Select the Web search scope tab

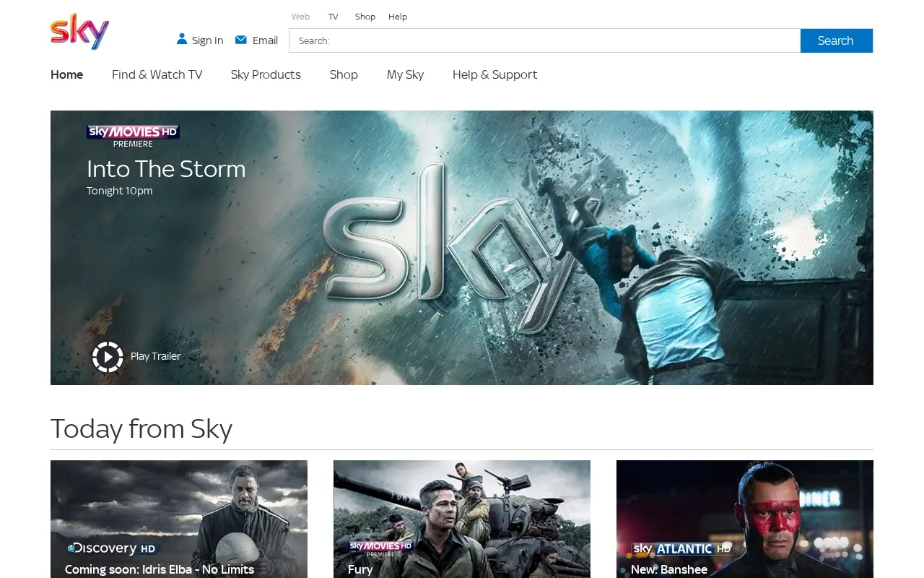[300, 17]
